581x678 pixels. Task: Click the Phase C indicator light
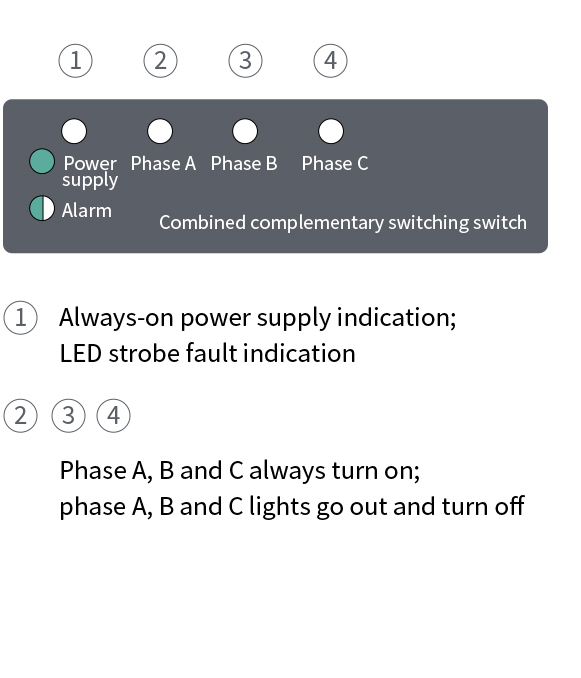[331, 131]
